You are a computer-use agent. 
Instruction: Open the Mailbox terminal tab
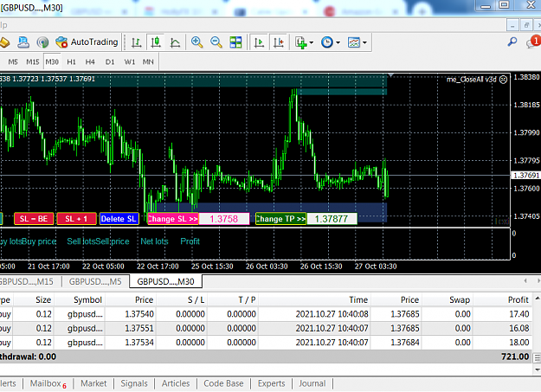pyautogui.click(x=48, y=383)
